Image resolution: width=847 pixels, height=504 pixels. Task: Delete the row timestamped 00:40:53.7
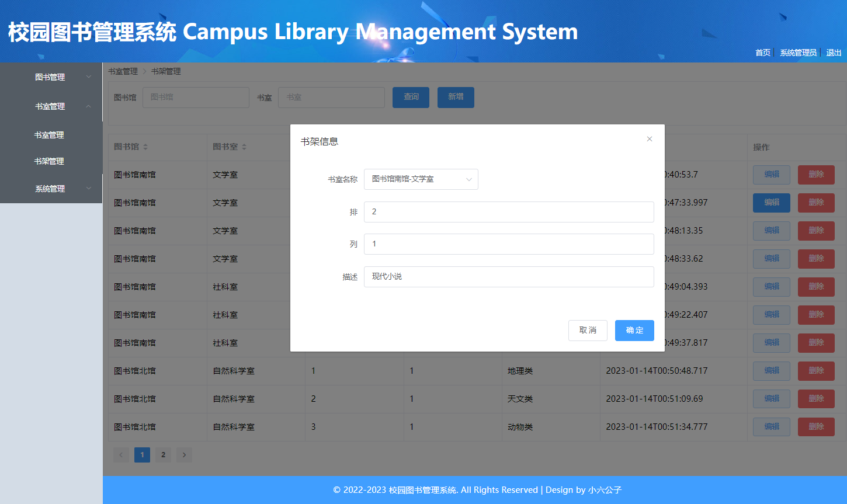(816, 175)
